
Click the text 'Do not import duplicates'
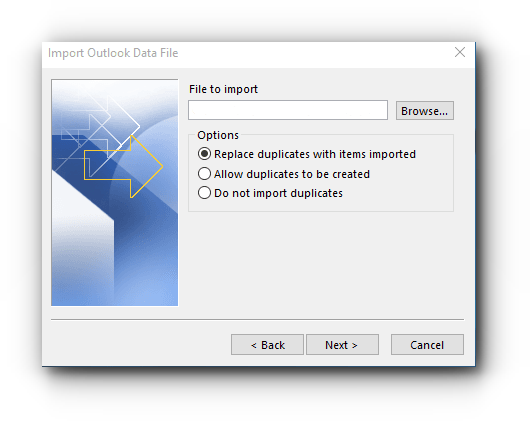278,193
